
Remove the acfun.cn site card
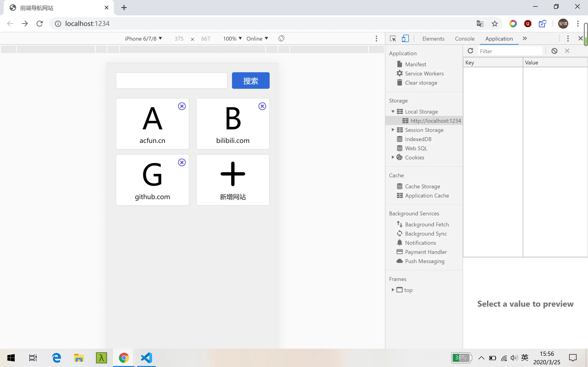(182, 106)
